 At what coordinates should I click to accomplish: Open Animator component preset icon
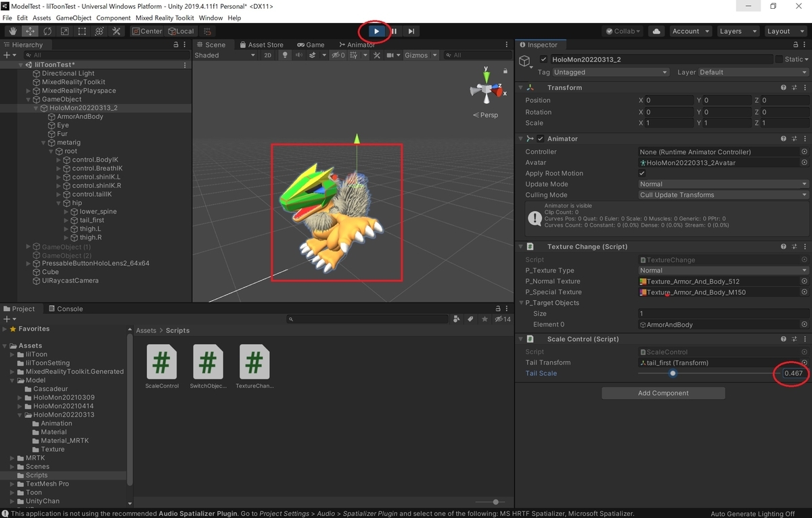(794, 139)
